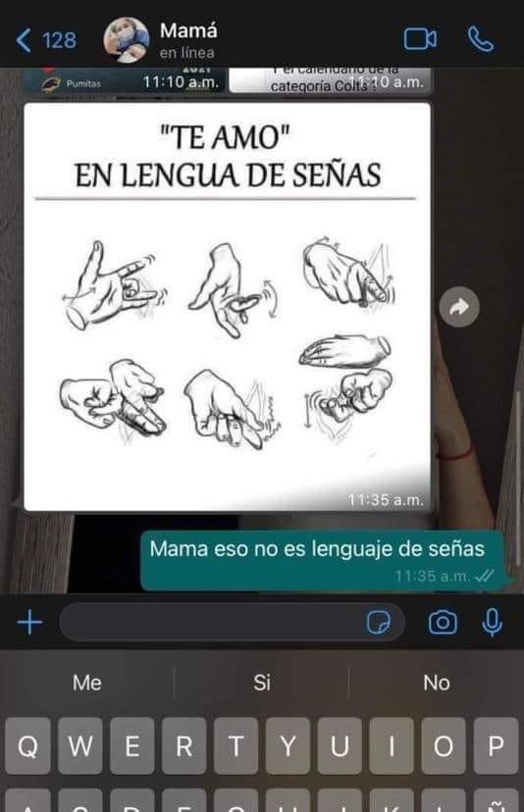The width and height of the screenshot is (524, 812).
Task: Tap the microphone voice message icon
Action: (492, 622)
